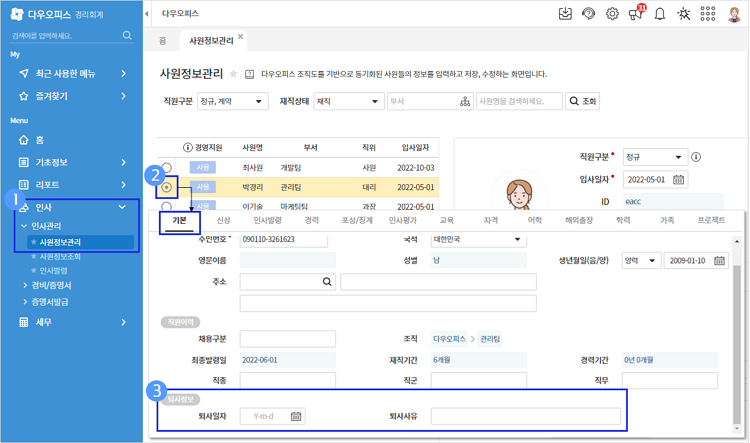Open calendar picker for 입사일자
Screen dimensions: 750x443
(x=679, y=180)
